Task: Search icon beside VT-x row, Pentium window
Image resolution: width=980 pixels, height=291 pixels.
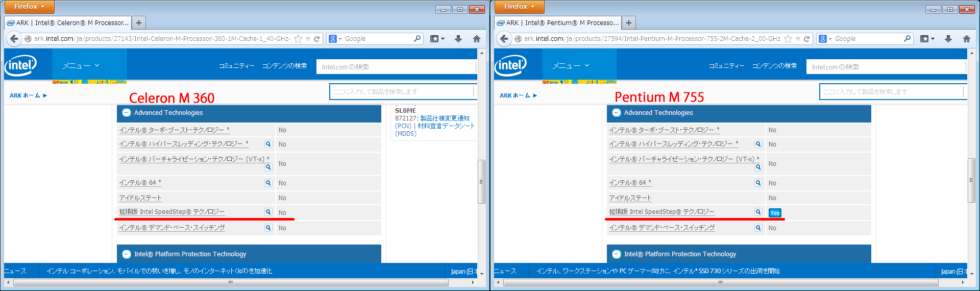Action: click(758, 167)
